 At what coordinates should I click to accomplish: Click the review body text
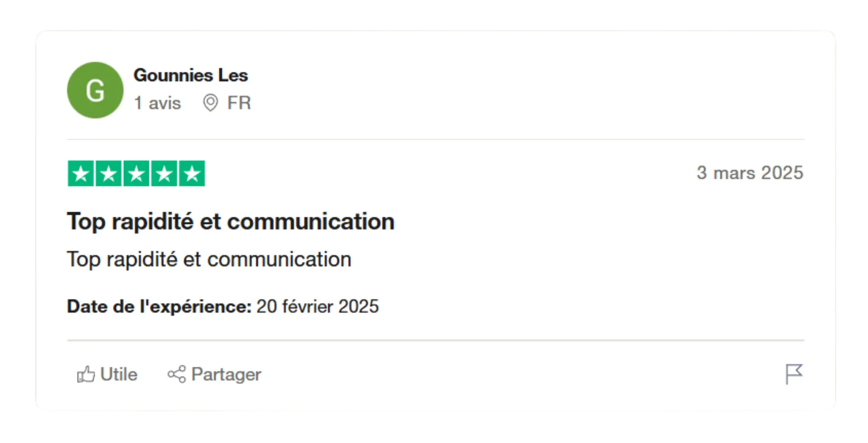tap(209, 260)
